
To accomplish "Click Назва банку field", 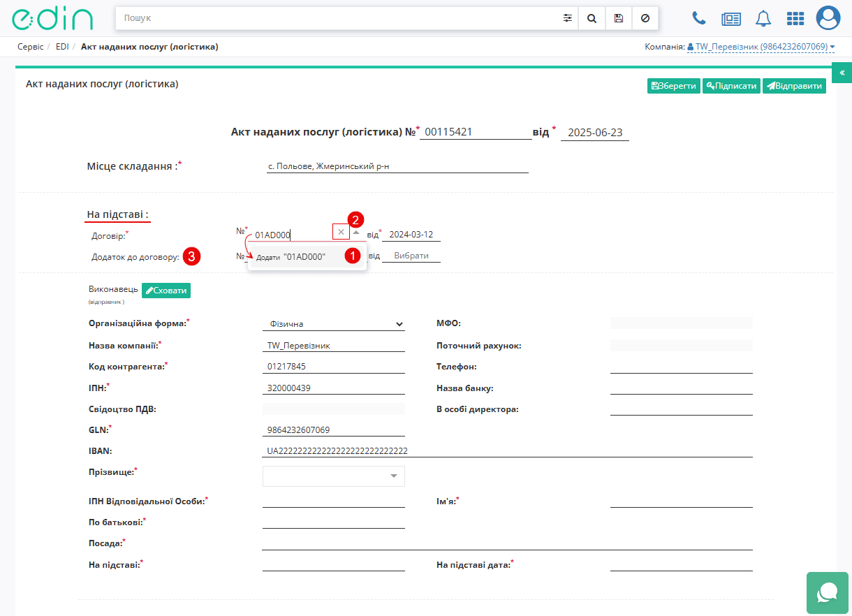I will (682, 388).
